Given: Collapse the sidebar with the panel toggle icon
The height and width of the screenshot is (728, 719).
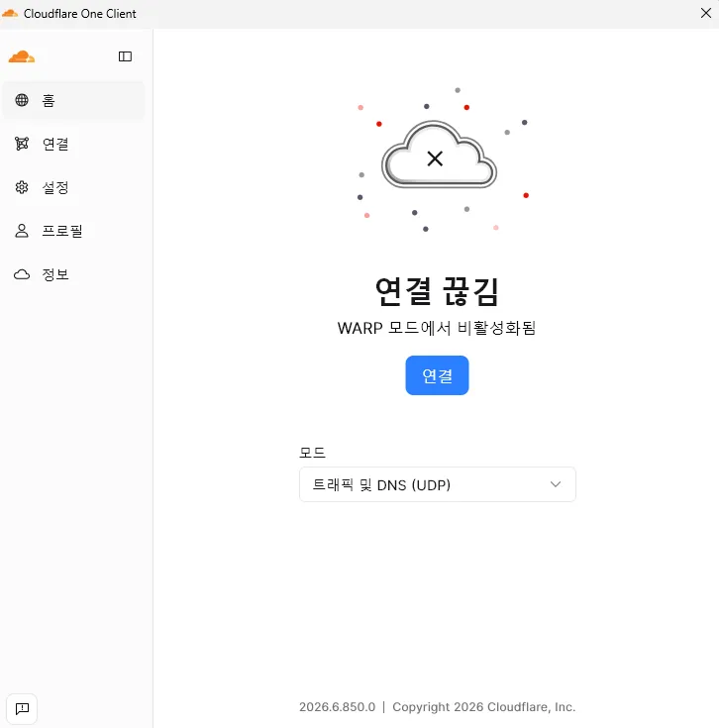Looking at the screenshot, I should tap(125, 56).
